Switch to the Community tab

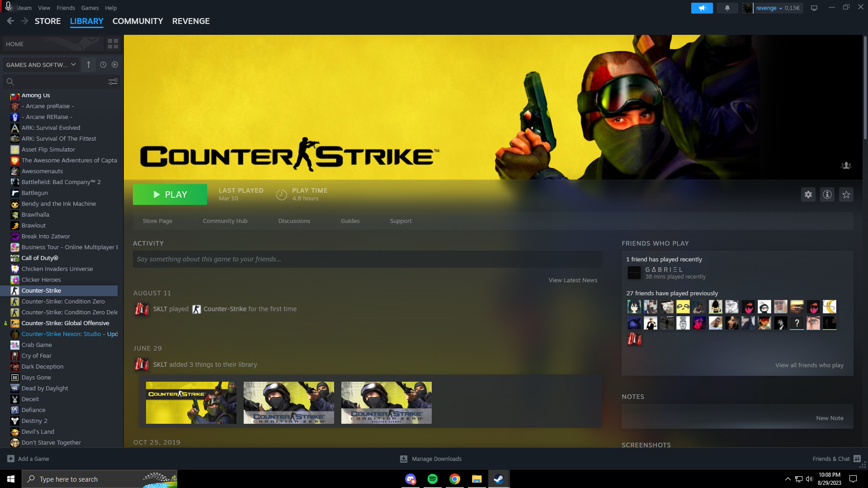[137, 21]
